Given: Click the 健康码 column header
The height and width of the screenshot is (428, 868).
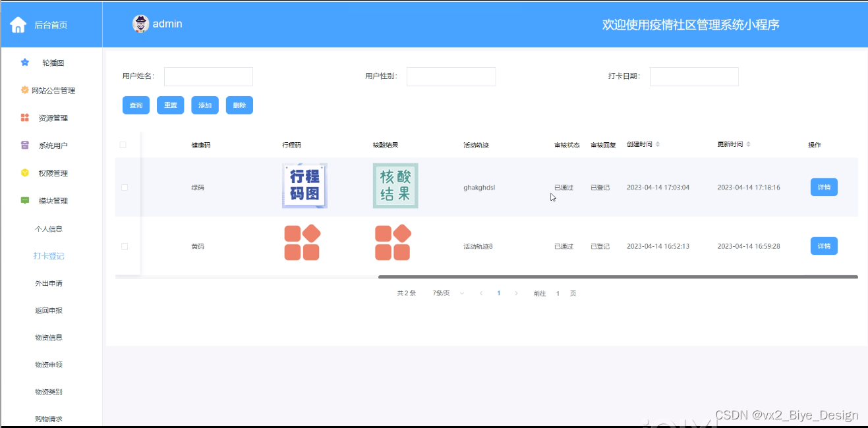Looking at the screenshot, I should (201, 145).
